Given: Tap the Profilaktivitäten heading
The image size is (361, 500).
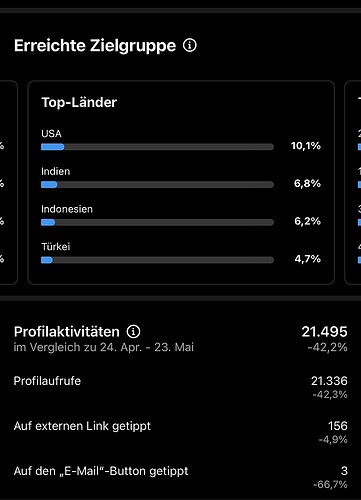Looking at the screenshot, I should [x=67, y=332].
